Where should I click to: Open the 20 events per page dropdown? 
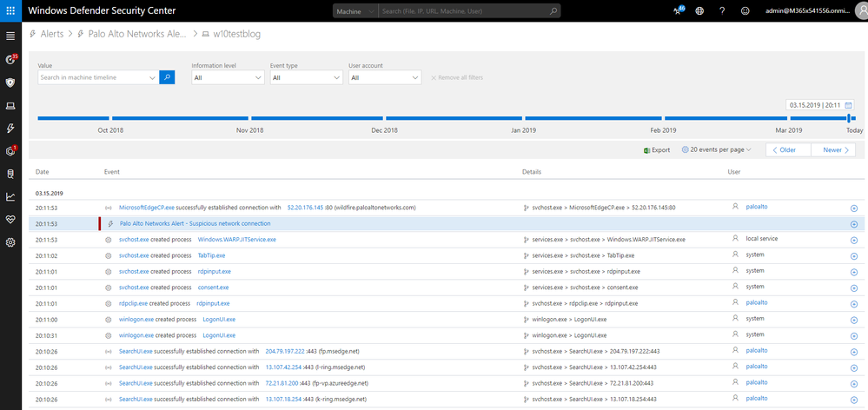716,149
